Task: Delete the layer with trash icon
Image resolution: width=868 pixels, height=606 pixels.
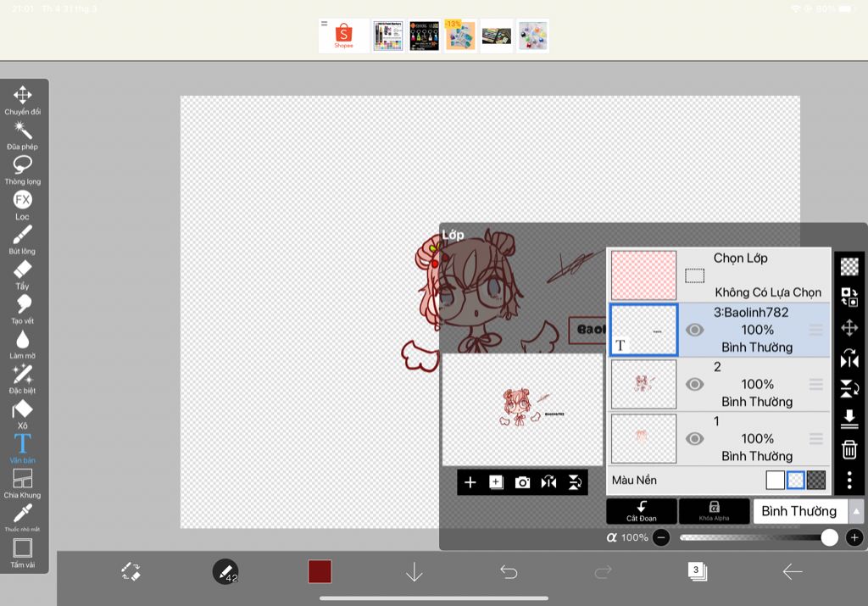Action: (x=849, y=449)
